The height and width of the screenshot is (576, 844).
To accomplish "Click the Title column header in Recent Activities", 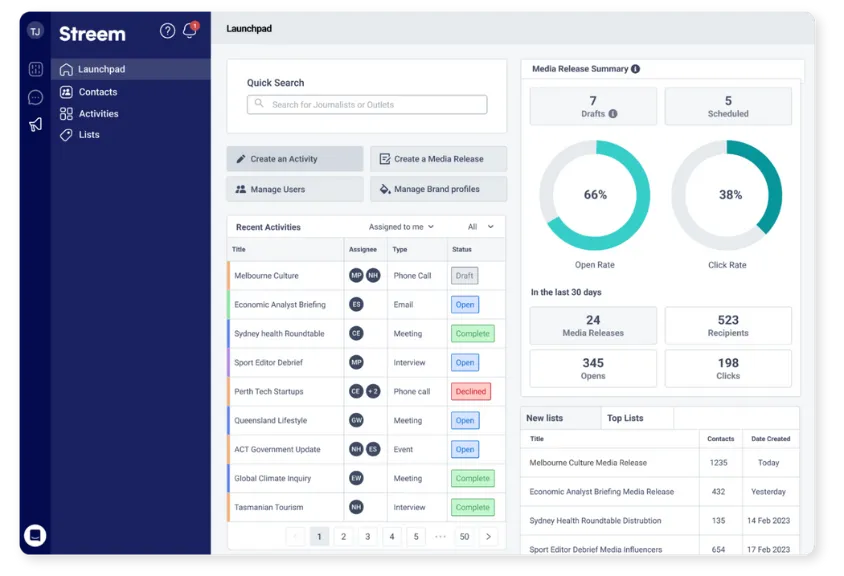I will [x=239, y=249].
